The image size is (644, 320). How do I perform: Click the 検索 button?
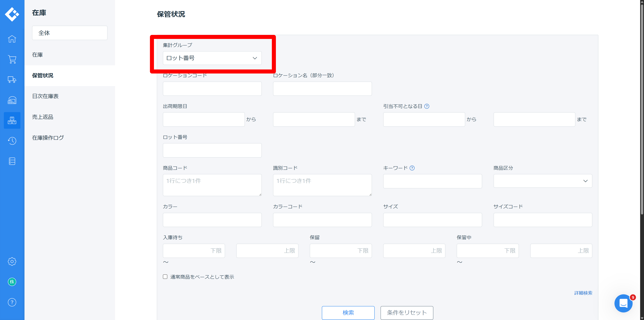click(348, 313)
